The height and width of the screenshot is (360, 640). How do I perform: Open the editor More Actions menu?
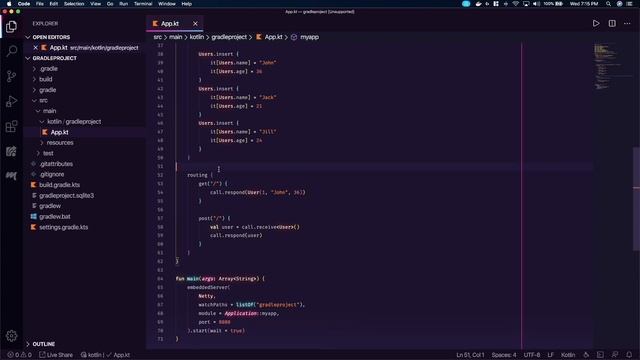point(627,23)
